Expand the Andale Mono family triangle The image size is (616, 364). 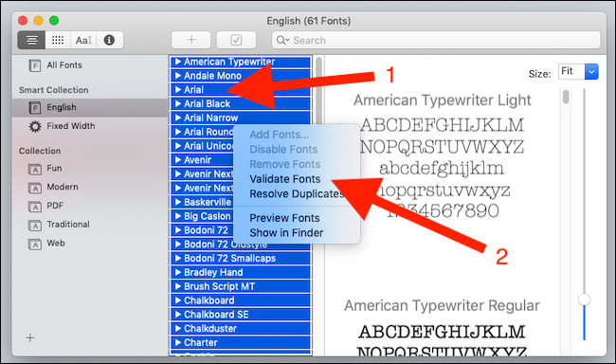tap(178, 76)
